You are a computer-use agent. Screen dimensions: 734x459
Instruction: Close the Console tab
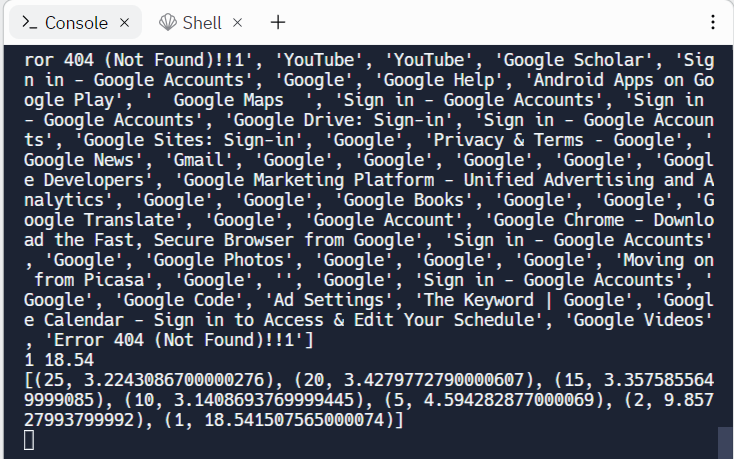(x=124, y=22)
